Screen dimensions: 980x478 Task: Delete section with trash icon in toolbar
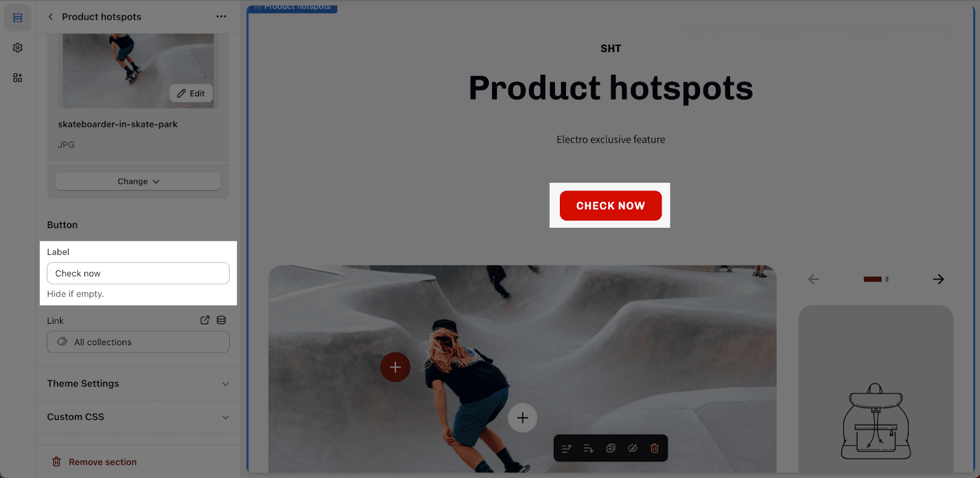[654, 449]
